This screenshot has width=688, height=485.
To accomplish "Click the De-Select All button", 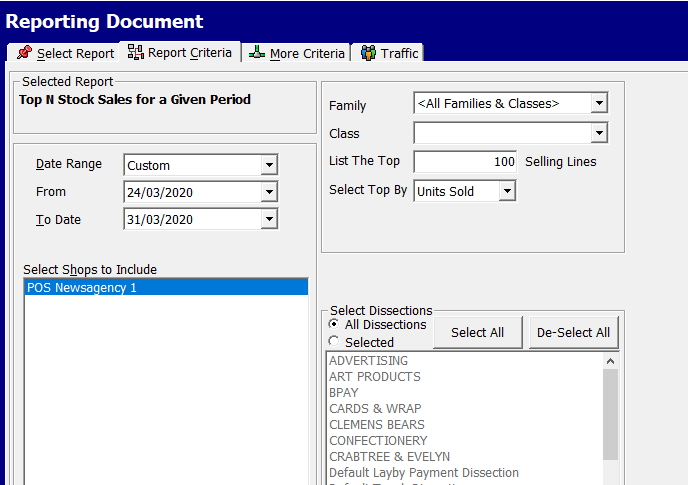I will click(x=573, y=332).
